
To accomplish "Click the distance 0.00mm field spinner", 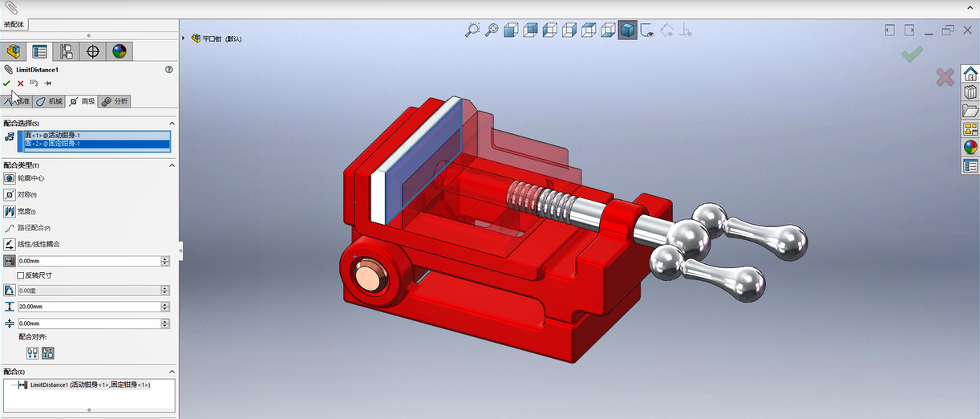I will pos(165,262).
